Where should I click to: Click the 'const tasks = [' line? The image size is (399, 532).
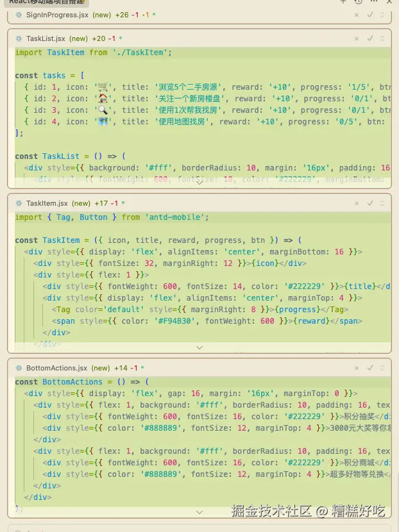[x=49, y=76]
